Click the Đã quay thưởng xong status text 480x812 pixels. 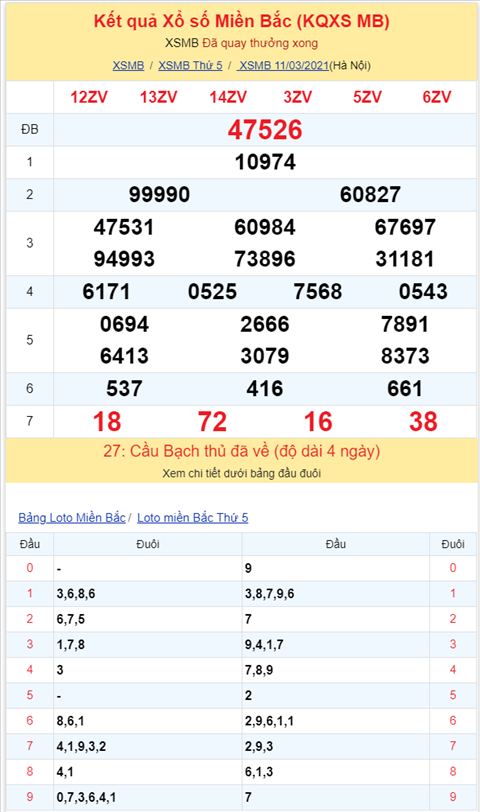point(260,43)
